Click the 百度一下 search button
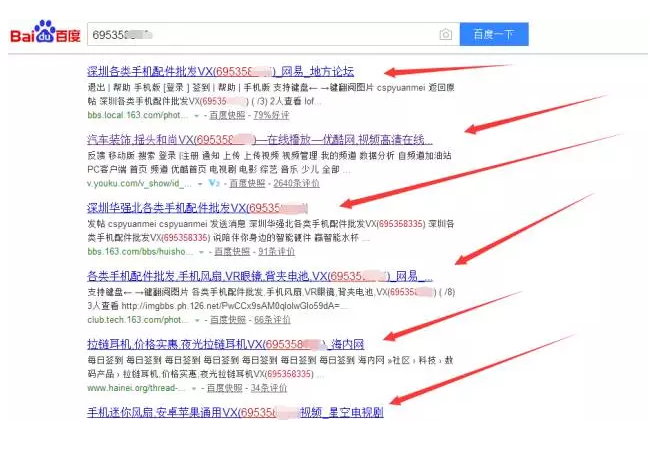The height and width of the screenshot is (452, 650). 494,35
